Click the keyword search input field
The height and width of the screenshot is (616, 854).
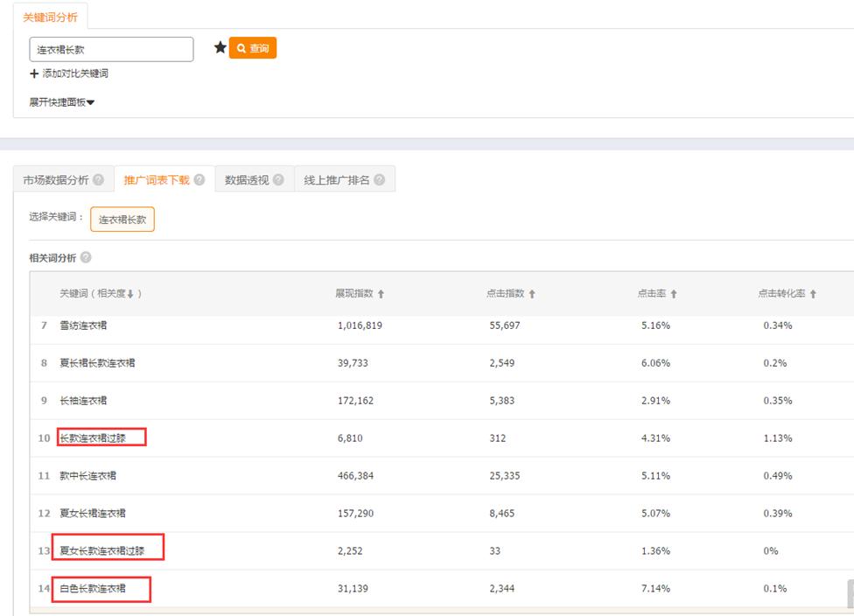click(111, 49)
